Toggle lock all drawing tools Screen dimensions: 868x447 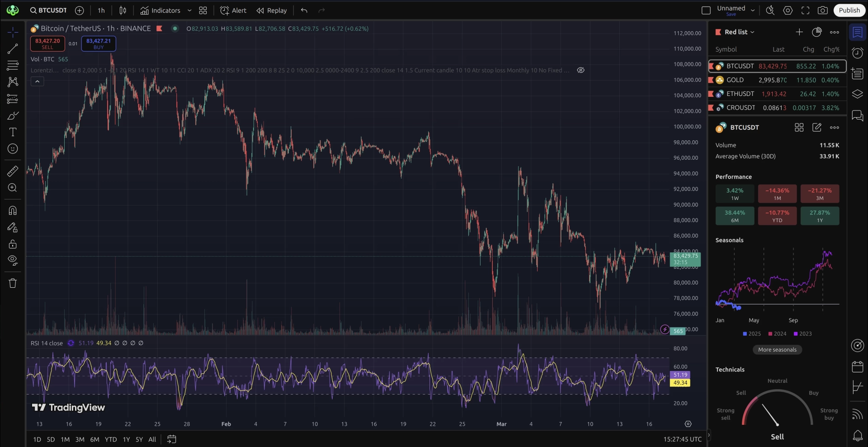[x=13, y=244]
